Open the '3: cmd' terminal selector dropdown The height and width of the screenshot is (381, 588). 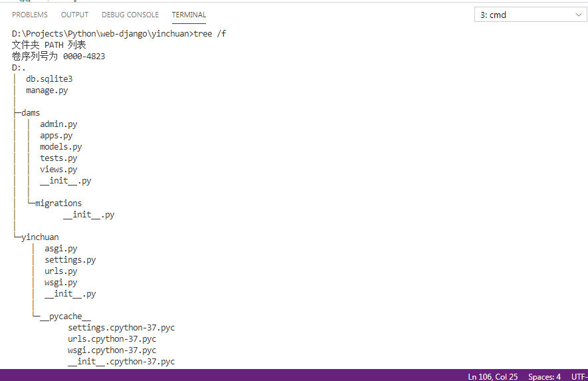[530, 15]
